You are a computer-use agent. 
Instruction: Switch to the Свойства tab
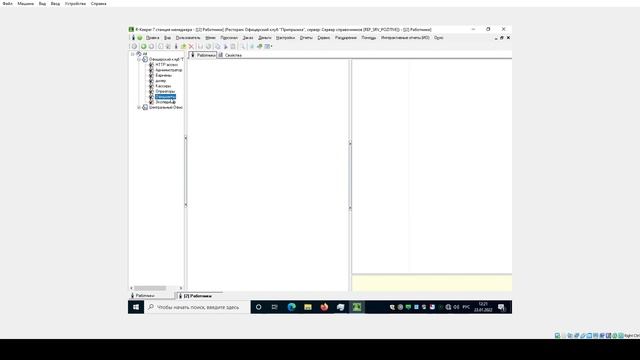click(230, 55)
